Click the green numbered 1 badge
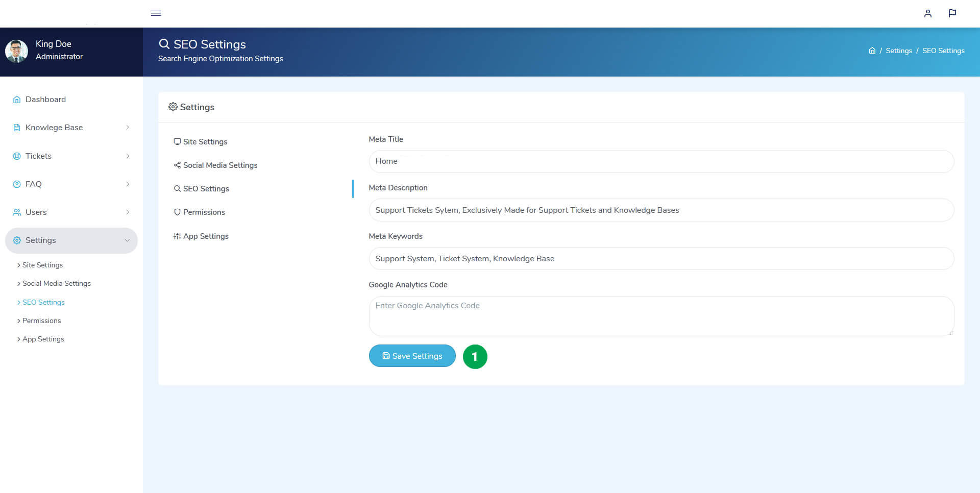Image resolution: width=980 pixels, height=493 pixels. (475, 356)
